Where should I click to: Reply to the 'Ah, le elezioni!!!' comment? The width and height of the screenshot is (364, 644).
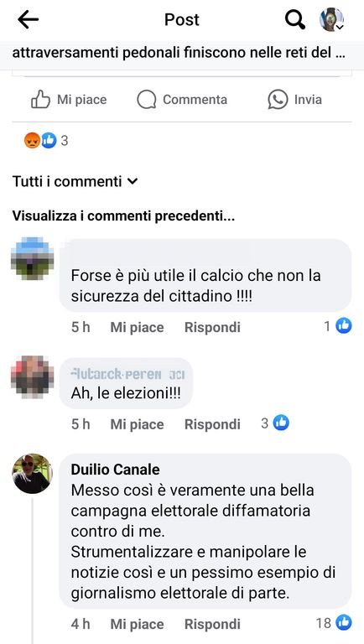pyautogui.click(x=212, y=423)
